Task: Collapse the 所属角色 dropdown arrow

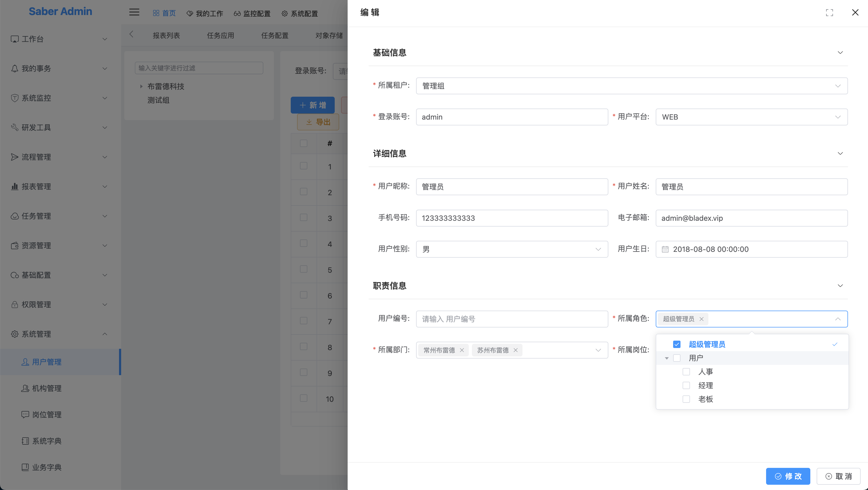Action: (838, 319)
